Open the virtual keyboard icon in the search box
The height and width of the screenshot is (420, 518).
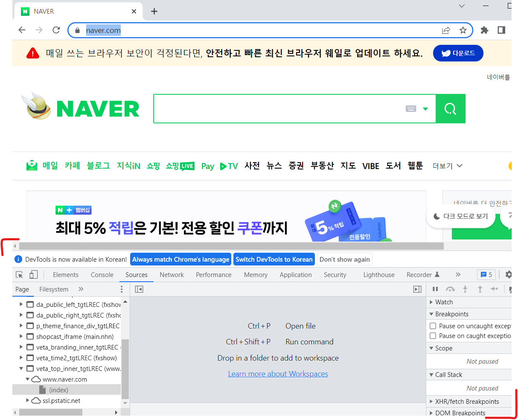tap(411, 109)
